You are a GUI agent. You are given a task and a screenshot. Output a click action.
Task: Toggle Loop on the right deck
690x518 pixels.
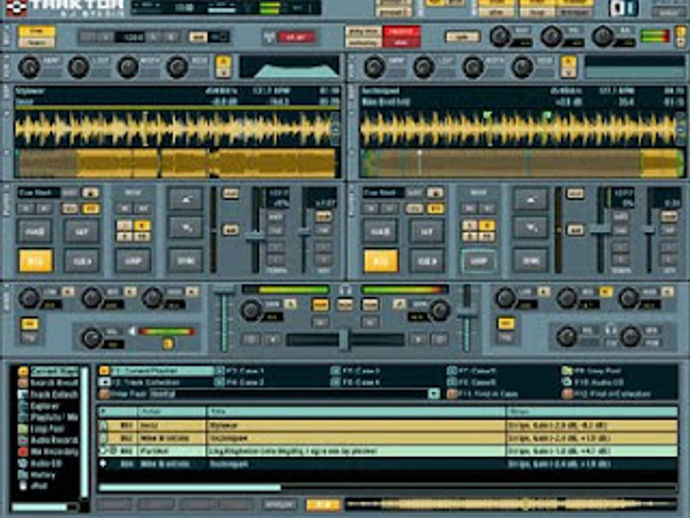coord(478,261)
